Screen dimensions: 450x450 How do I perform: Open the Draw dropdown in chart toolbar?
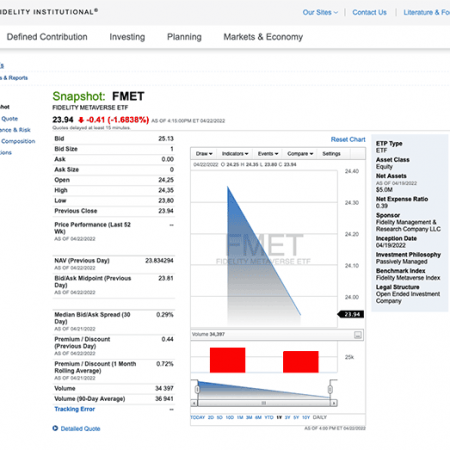coord(204,154)
